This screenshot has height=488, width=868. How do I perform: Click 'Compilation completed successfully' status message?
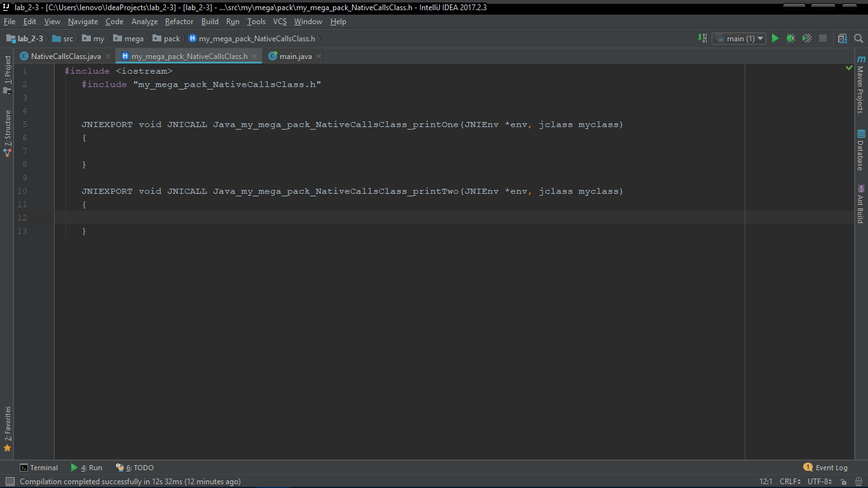130,482
